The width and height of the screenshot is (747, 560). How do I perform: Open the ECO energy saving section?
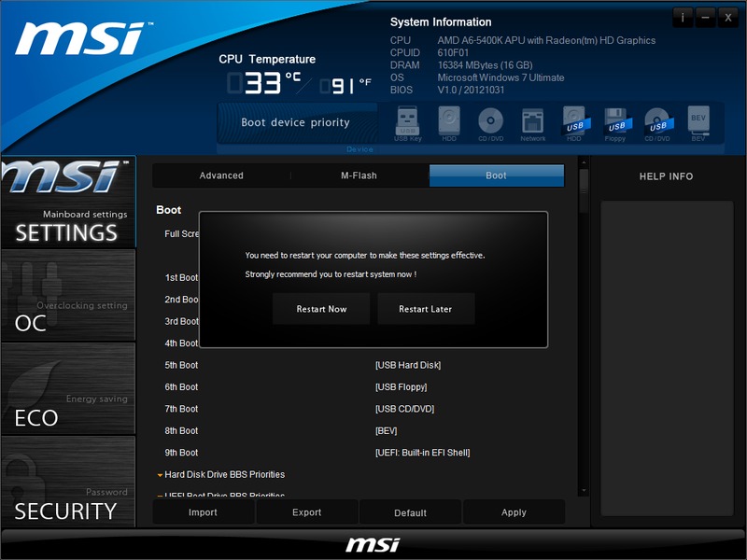[68, 389]
